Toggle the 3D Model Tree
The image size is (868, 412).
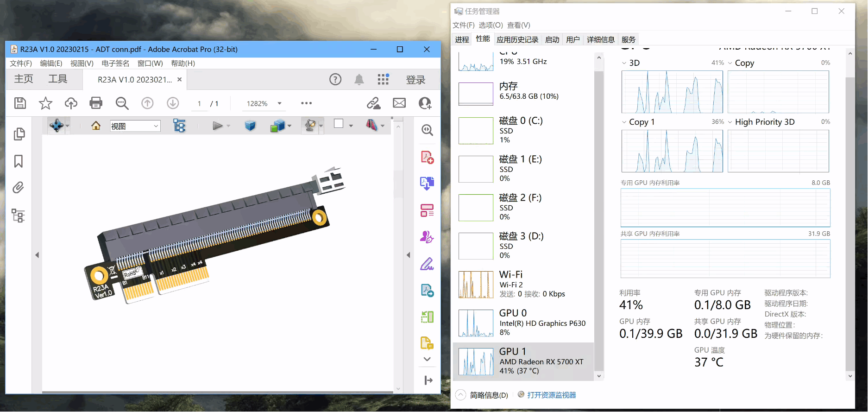click(x=179, y=126)
